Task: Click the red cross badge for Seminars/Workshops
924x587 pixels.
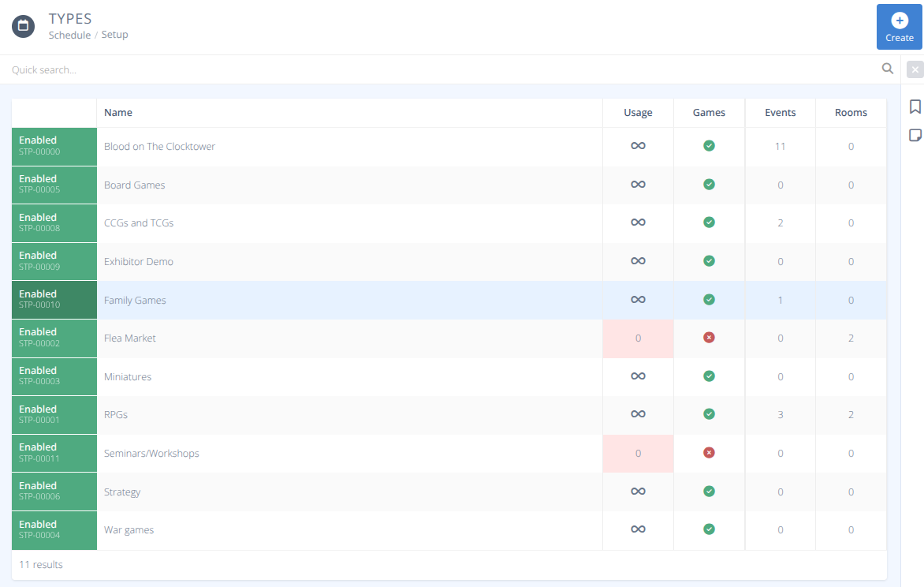Action: tap(708, 452)
